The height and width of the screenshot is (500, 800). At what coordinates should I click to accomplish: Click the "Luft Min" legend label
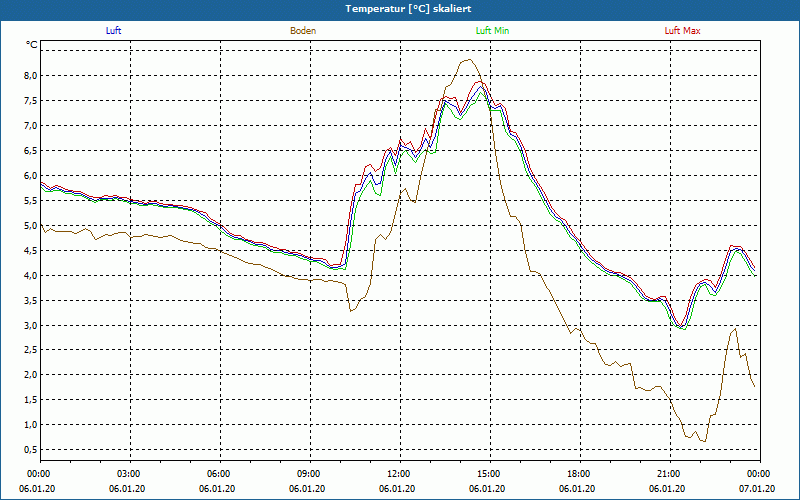(x=492, y=31)
